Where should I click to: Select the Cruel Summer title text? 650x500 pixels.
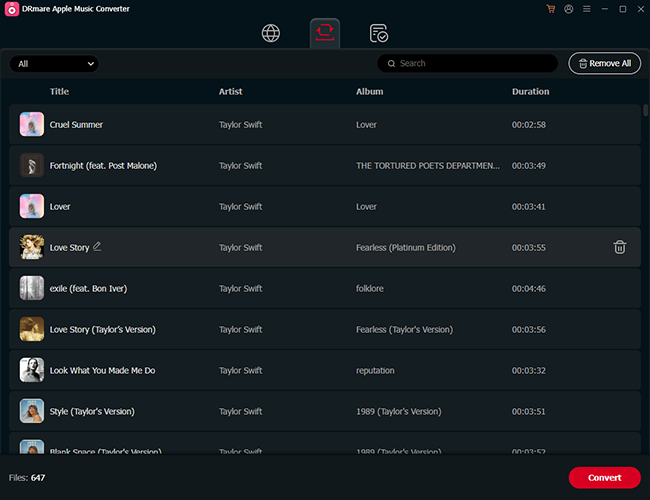click(76, 125)
